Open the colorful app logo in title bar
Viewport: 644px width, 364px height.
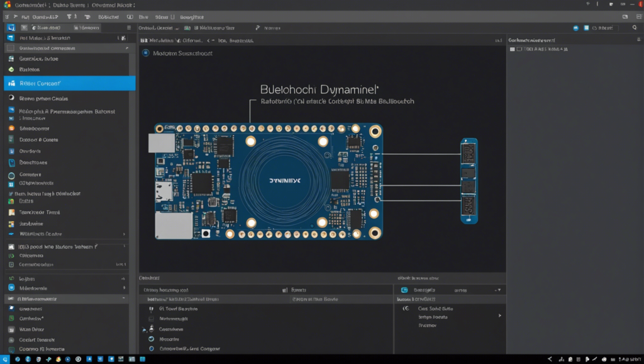(x=7, y=5)
